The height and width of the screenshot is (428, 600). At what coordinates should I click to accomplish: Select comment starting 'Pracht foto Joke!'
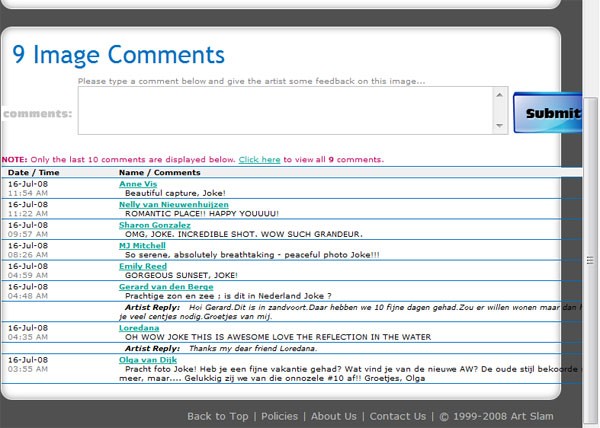pyautogui.click(x=350, y=374)
